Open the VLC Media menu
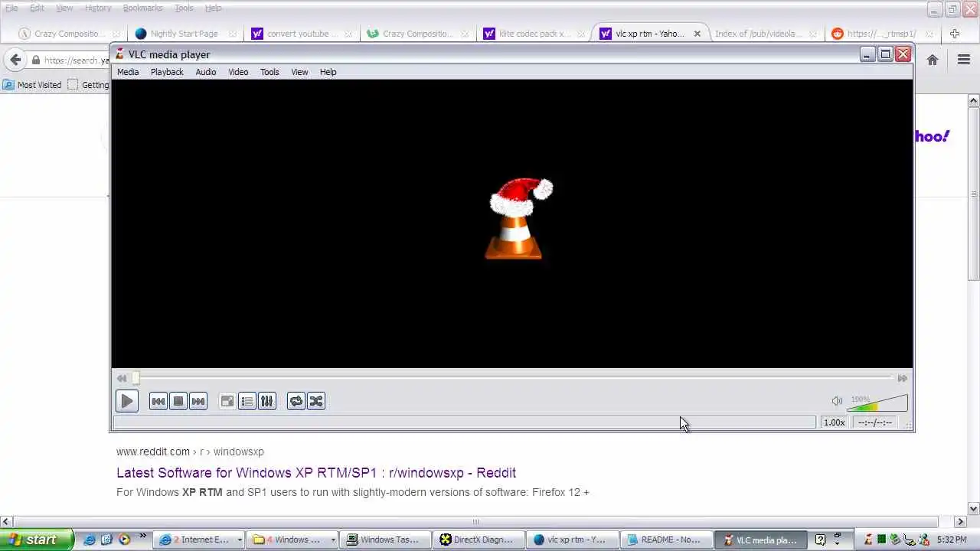Viewport: 980px width, 551px height. [128, 72]
